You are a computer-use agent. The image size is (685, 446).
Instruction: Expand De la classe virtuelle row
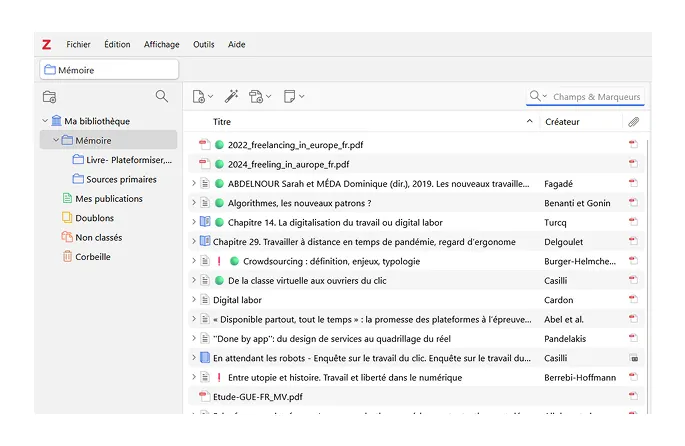pos(194,280)
